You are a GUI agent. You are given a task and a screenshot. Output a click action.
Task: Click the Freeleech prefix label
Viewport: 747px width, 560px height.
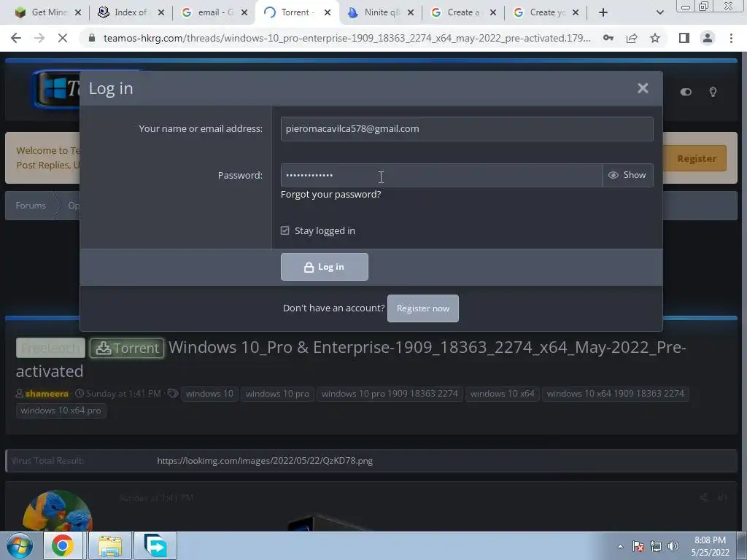50,348
